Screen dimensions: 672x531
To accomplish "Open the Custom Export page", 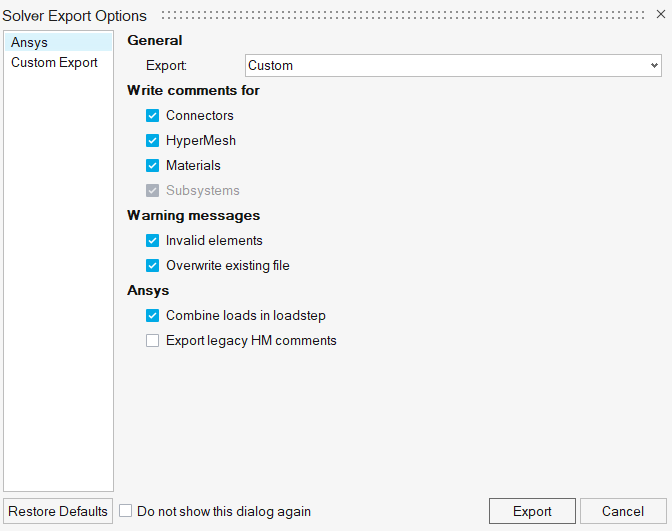I will (x=54, y=62).
